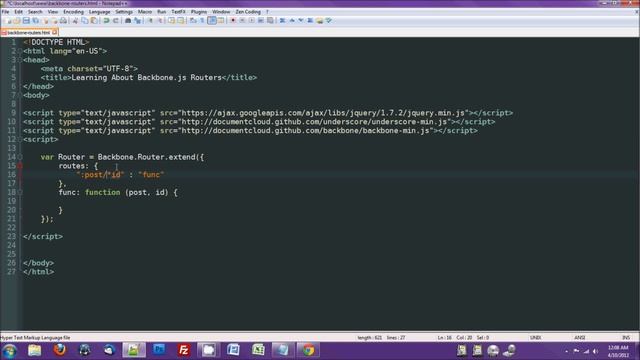Image resolution: width=640 pixels, height=360 pixels.
Task: Open the Settings menu
Action: point(124,12)
